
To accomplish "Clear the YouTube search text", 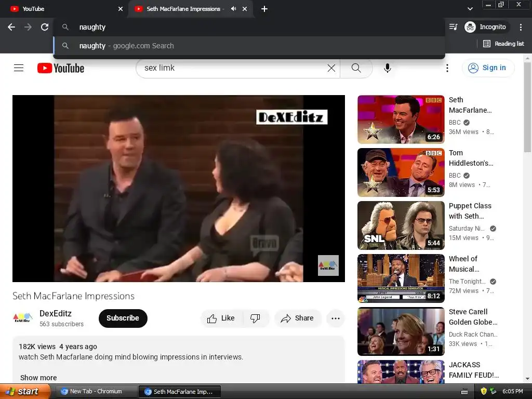I will pyautogui.click(x=331, y=68).
